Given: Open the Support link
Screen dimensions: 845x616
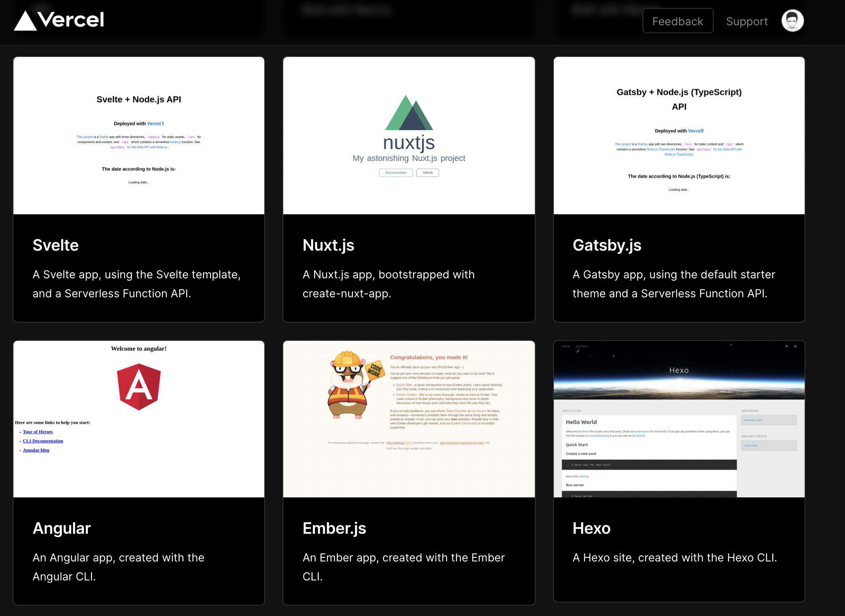Looking at the screenshot, I should point(747,21).
